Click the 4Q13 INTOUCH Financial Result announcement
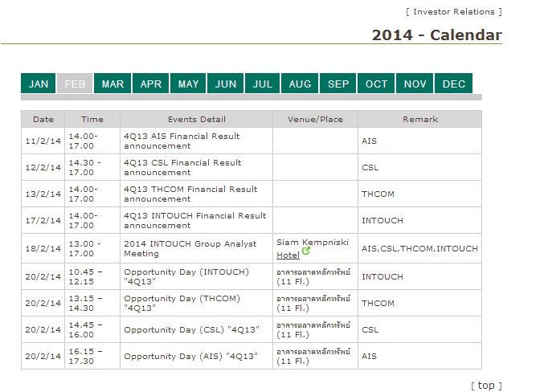544x392 pixels. 195,220
